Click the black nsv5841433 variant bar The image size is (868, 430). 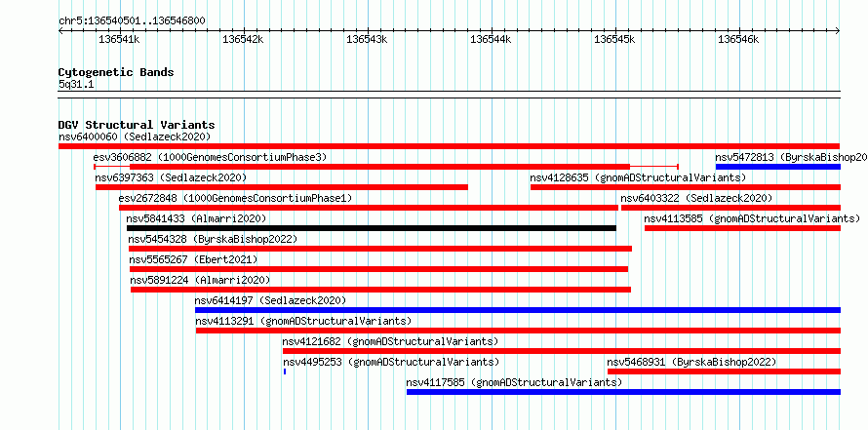click(x=372, y=228)
